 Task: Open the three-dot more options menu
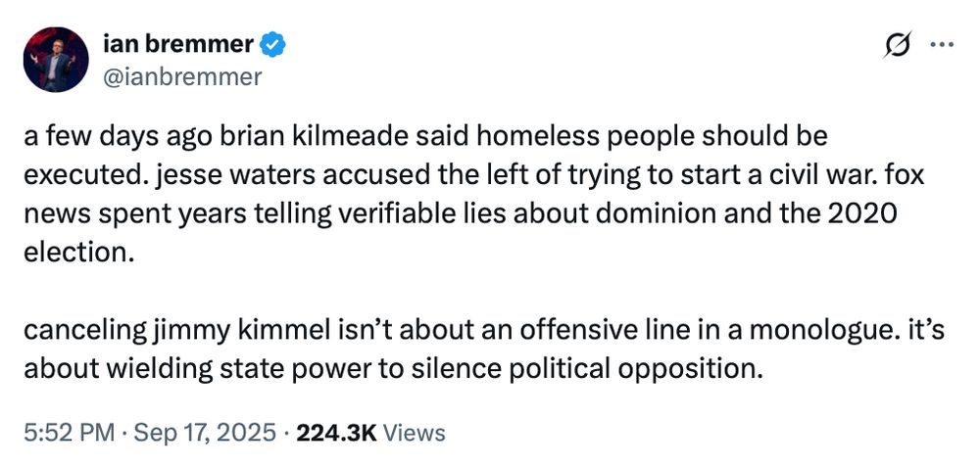coord(940,45)
